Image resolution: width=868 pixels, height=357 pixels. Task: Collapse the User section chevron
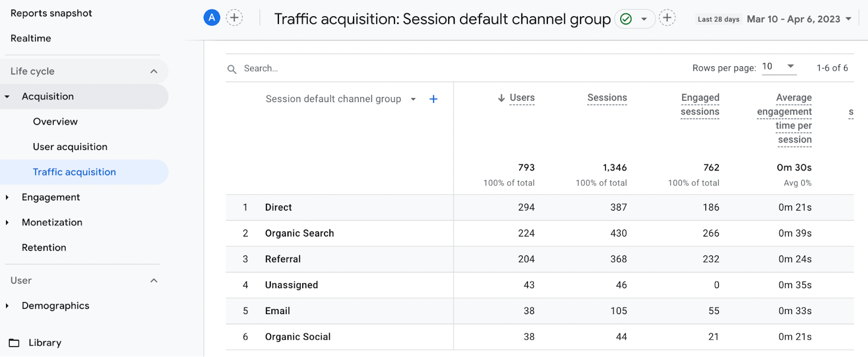(154, 280)
